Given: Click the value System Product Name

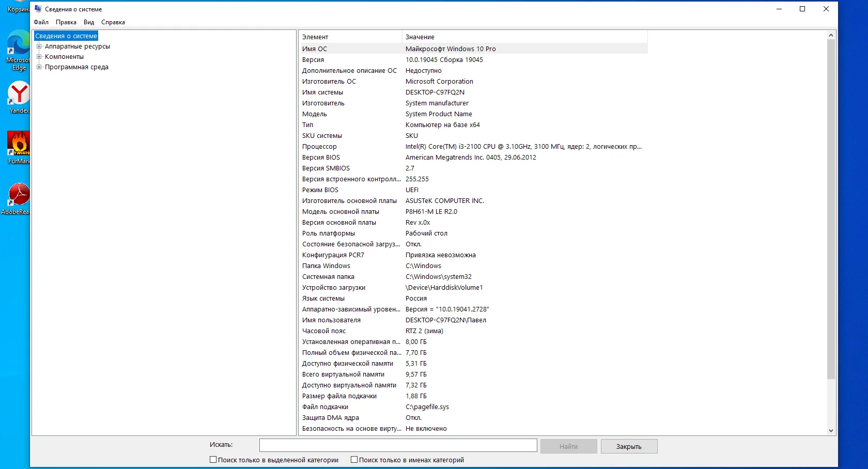Looking at the screenshot, I should tap(439, 114).
